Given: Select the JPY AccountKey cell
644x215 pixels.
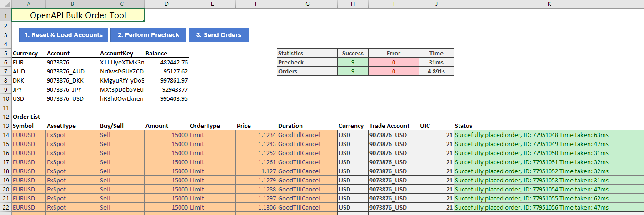Looking at the screenshot, I should click(x=122, y=89).
